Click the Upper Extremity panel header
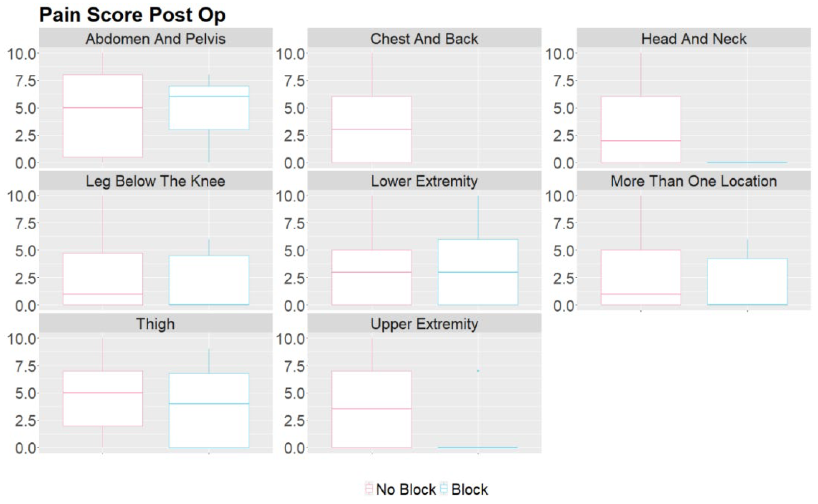 (x=424, y=324)
